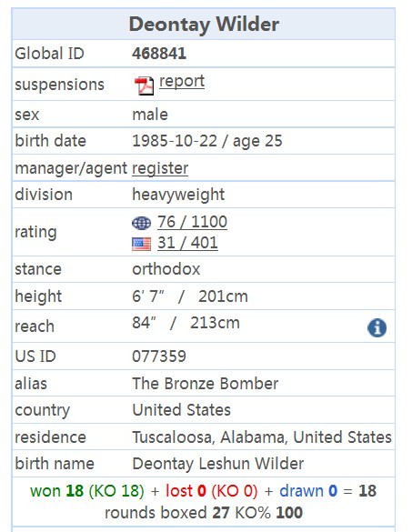The height and width of the screenshot is (532, 412).
Task: Click the birth name Deontay Leshun Wilder
Action: (218, 464)
